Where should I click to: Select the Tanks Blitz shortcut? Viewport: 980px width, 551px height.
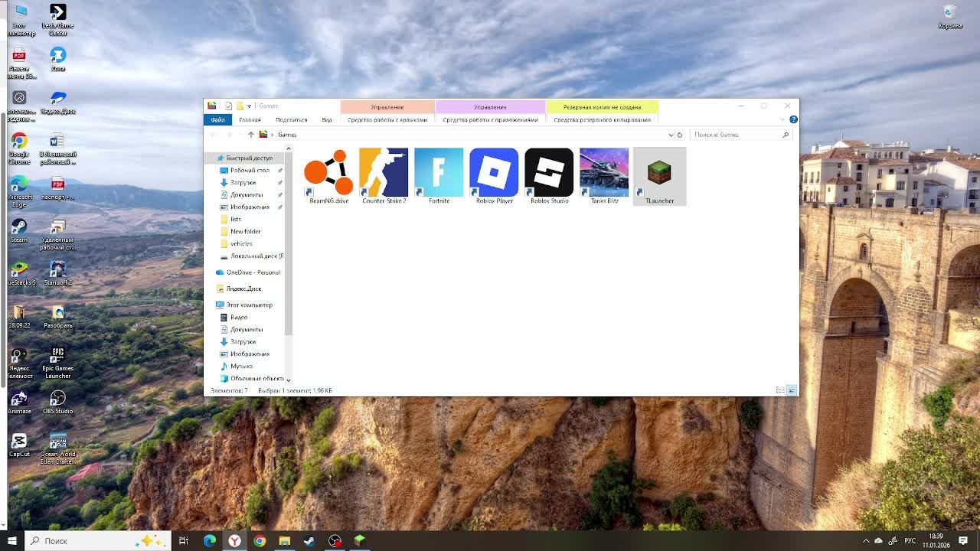coord(604,176)
